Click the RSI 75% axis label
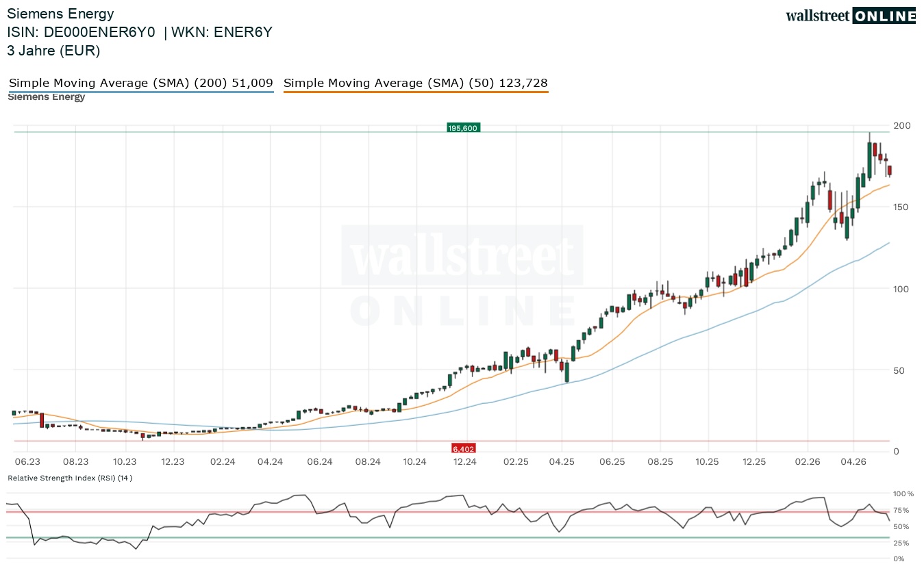The image size is (924, 577). click(902, 510)
